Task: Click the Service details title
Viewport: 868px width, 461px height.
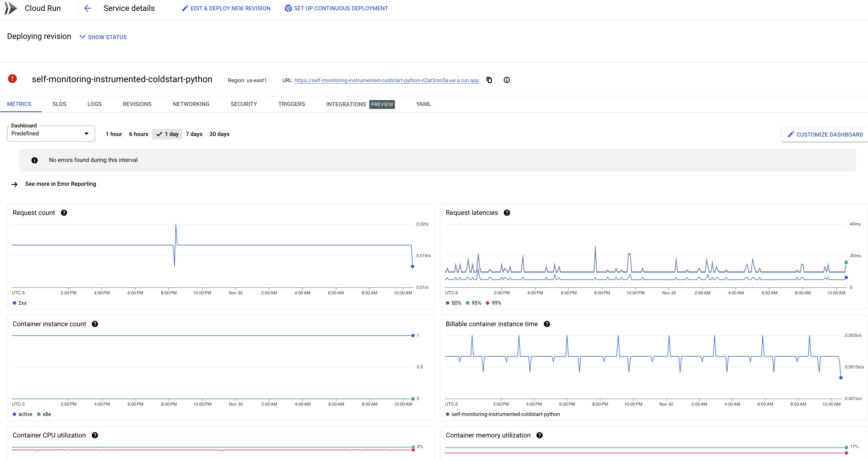Action: click(129, 9)
